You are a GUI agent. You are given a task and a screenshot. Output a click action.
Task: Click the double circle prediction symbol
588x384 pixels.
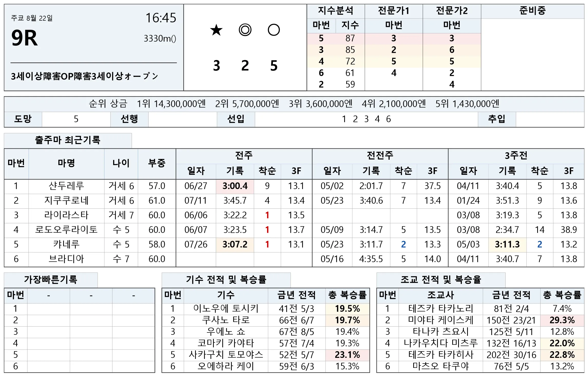pyautogui.click(x=245, y=30)
